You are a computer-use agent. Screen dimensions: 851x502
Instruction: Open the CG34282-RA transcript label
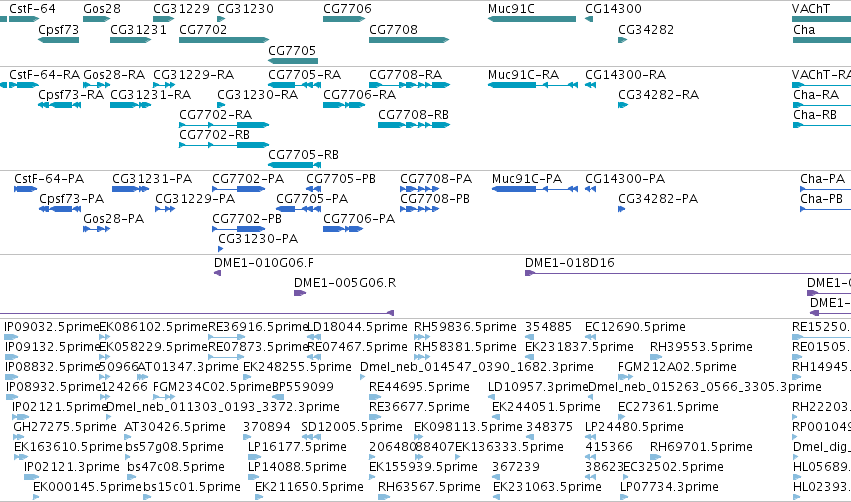(658, 95)
